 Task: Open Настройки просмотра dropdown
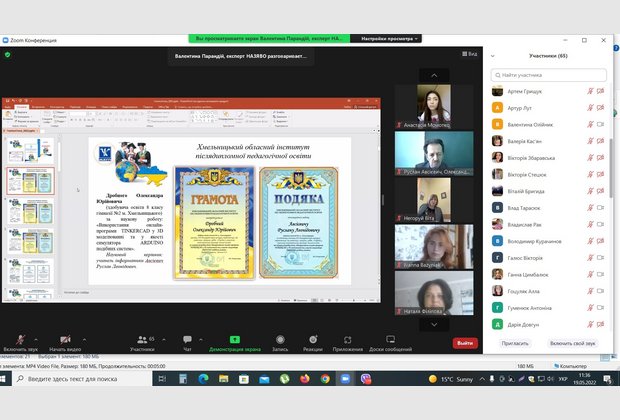(x=386, y=38)
